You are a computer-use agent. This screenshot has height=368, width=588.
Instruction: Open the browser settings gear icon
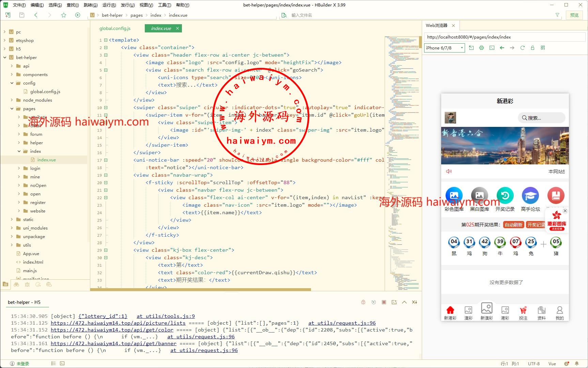(481, 48)
